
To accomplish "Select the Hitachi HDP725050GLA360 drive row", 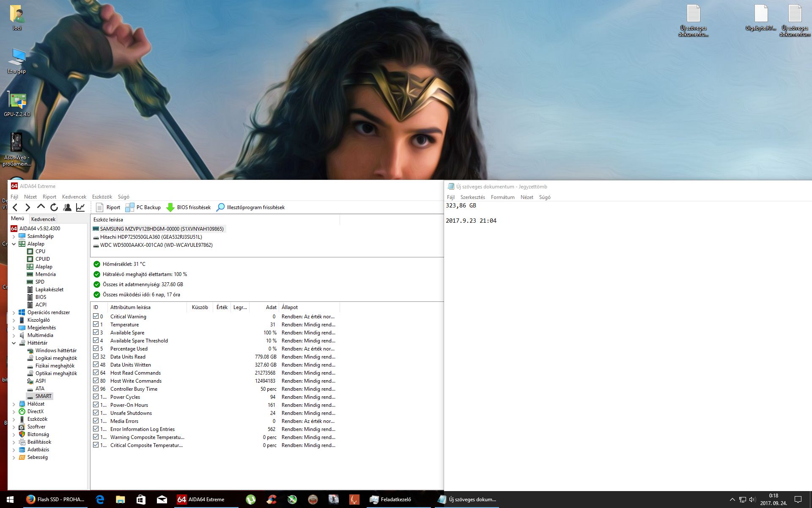I will [151, 237].
